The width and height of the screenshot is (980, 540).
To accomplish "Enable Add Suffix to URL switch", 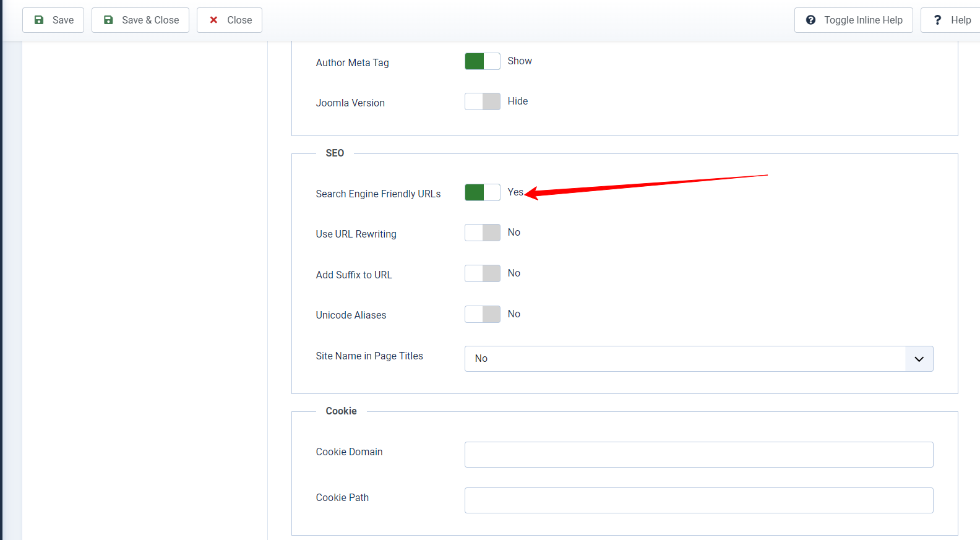I will 483,273.
